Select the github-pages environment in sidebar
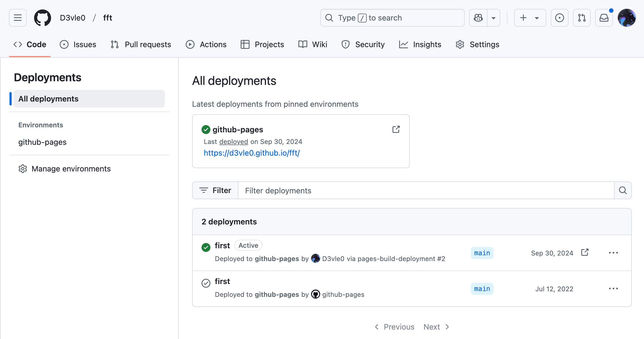644x339 pixels. (42, 142)
